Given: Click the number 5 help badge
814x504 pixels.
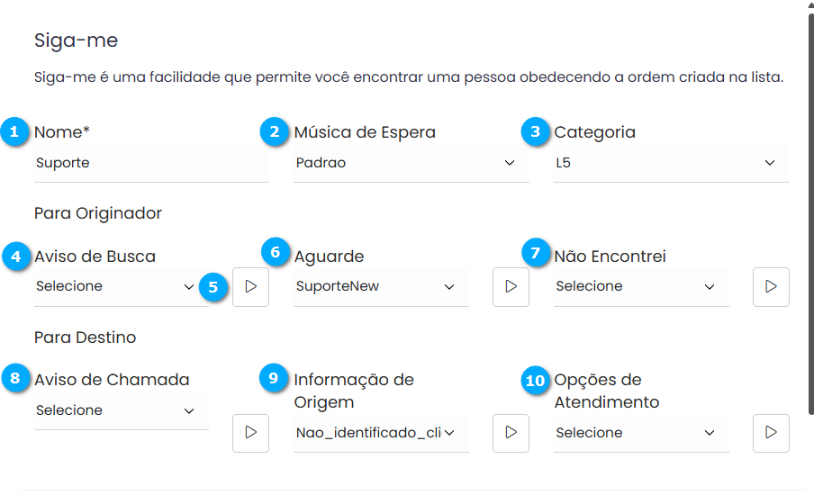Looking at the screenshot, I should pyautogui.click(x=213, y=287).
